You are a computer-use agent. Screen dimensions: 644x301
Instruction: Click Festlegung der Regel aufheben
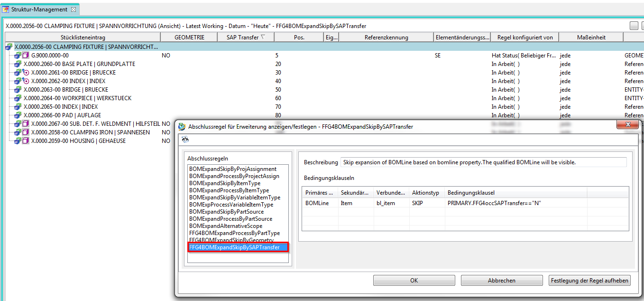(x=589, y=281)
